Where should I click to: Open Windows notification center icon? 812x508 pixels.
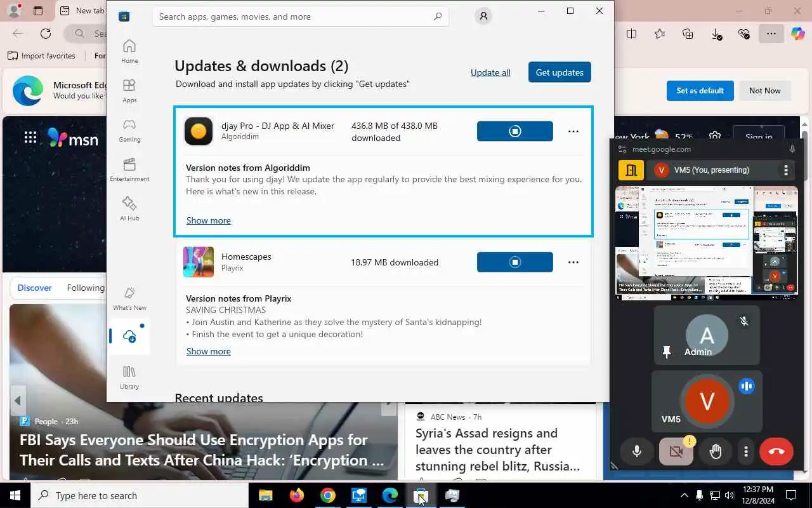(x=791, y=495)
